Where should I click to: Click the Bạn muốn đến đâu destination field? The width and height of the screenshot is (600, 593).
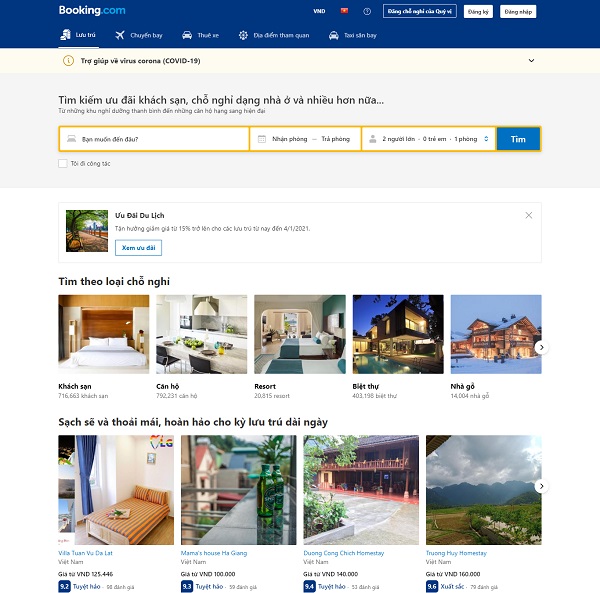tap(160, 139)
